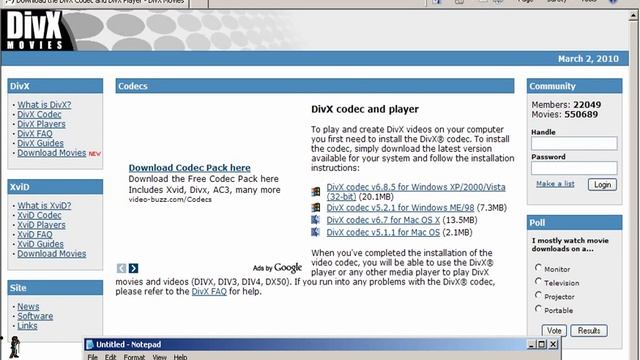640x360 pixels.
Task: Select the Projector poll option
Action: [x=538, y=295]
